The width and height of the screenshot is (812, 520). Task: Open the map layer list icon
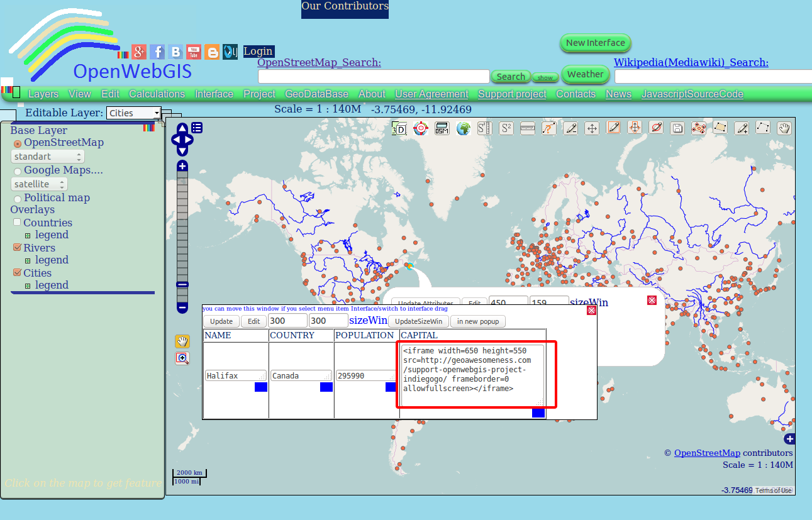197,128
